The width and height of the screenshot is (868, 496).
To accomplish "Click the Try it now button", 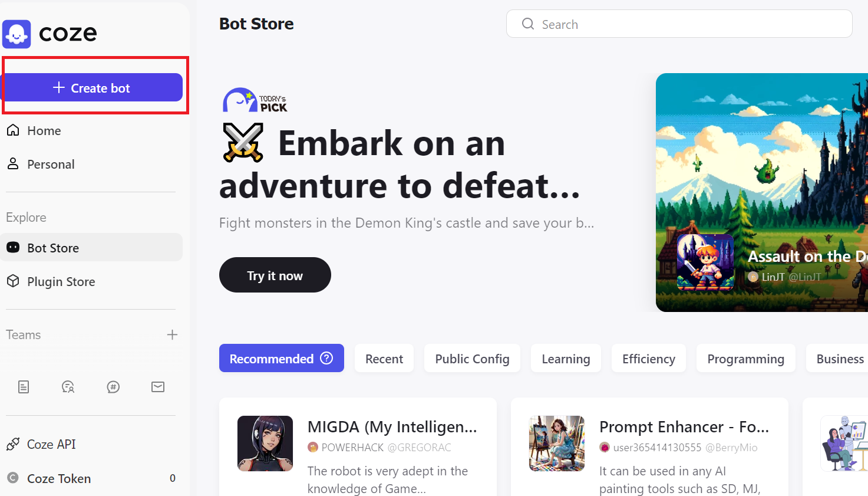I will pos(275,275).
